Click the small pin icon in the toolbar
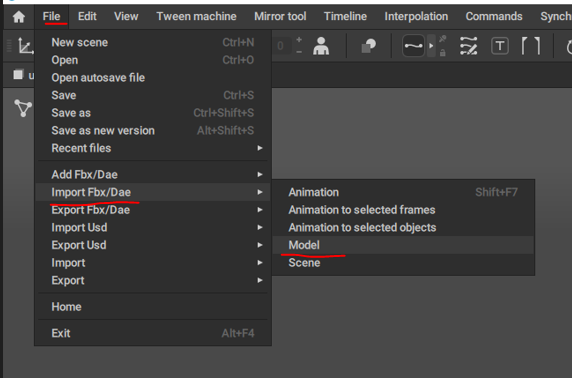Screen dimensions: 572x378 point(442,39)
